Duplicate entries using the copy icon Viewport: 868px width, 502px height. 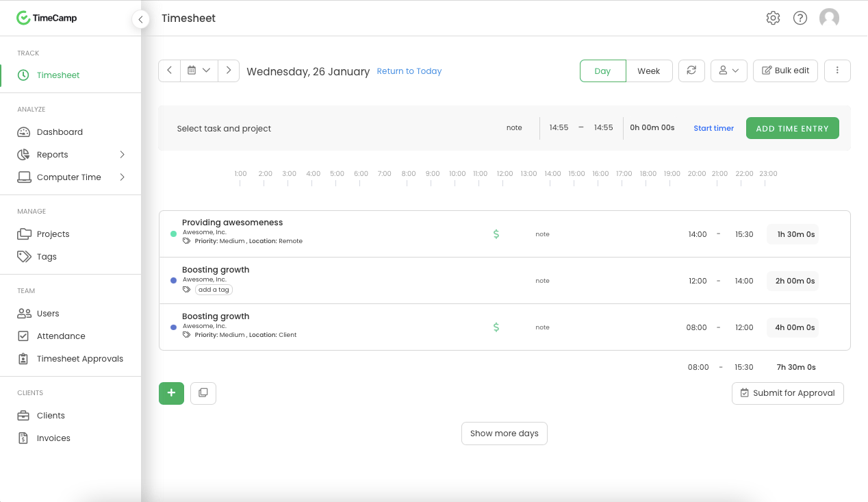(x=203, y=393)
